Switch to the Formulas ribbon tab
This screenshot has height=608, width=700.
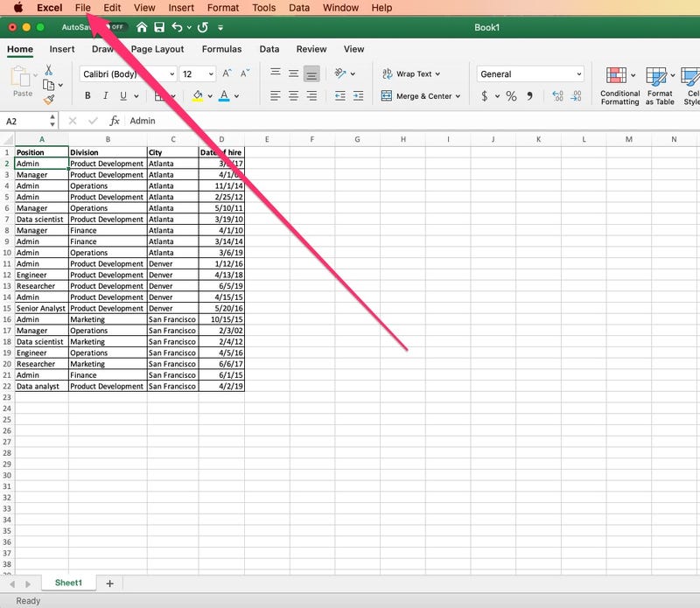221,49
